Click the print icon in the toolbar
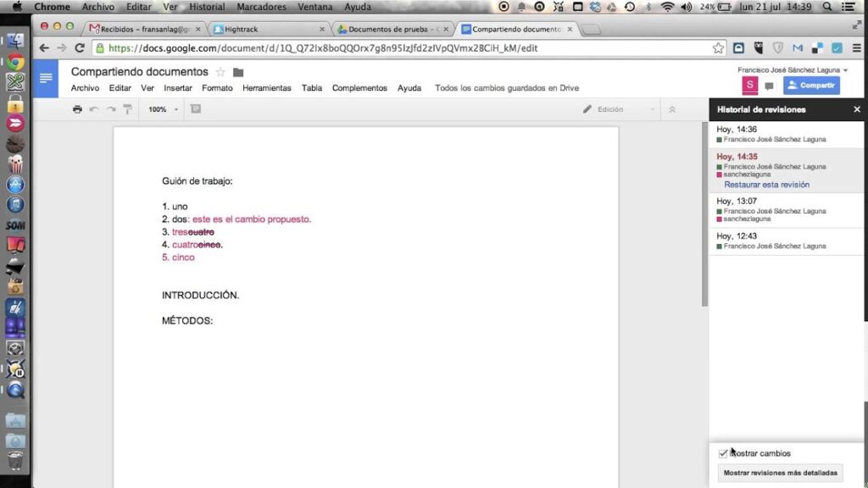 [77, 109]
